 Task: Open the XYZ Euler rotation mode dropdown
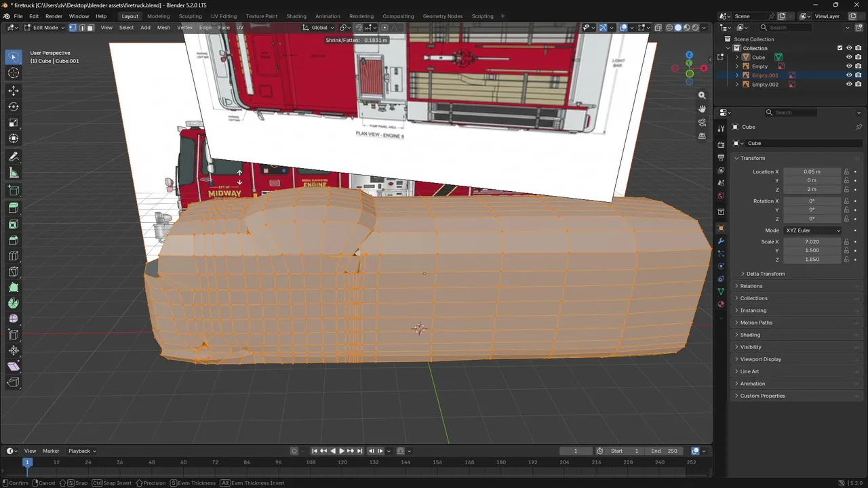click(812, 230)
